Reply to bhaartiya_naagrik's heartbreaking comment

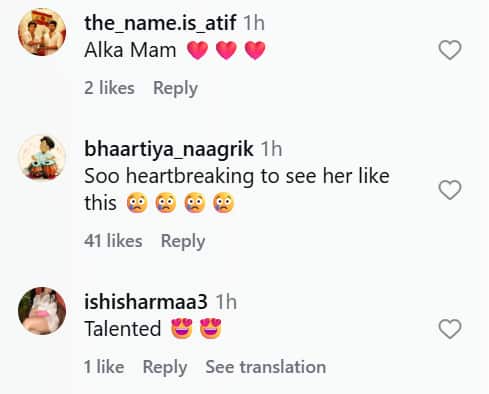(183, 241)
